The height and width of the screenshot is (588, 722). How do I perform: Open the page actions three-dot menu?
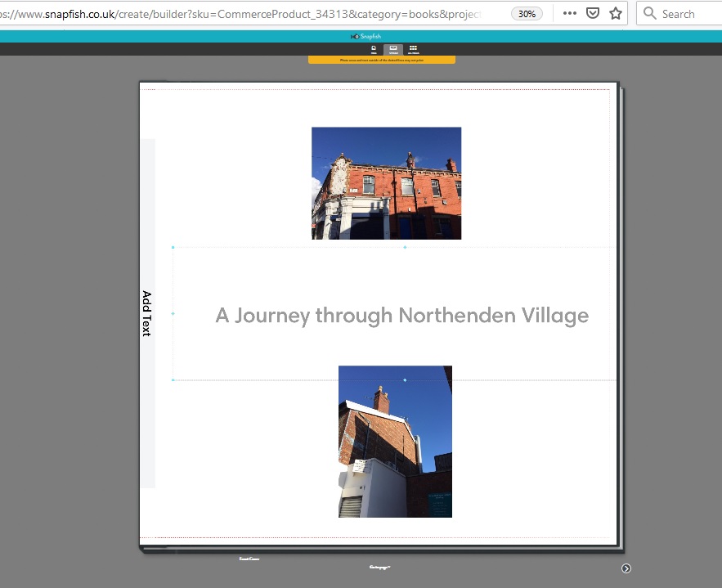[570, 14]
